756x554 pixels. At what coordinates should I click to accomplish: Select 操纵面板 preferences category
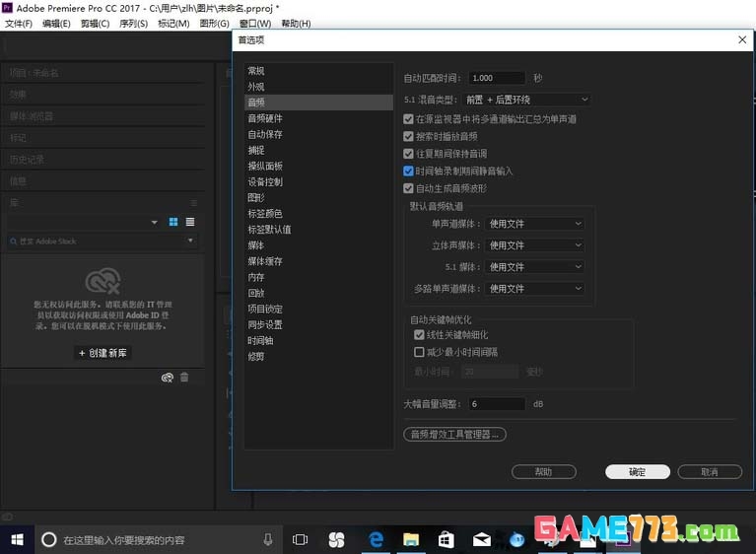coord(318,167)
